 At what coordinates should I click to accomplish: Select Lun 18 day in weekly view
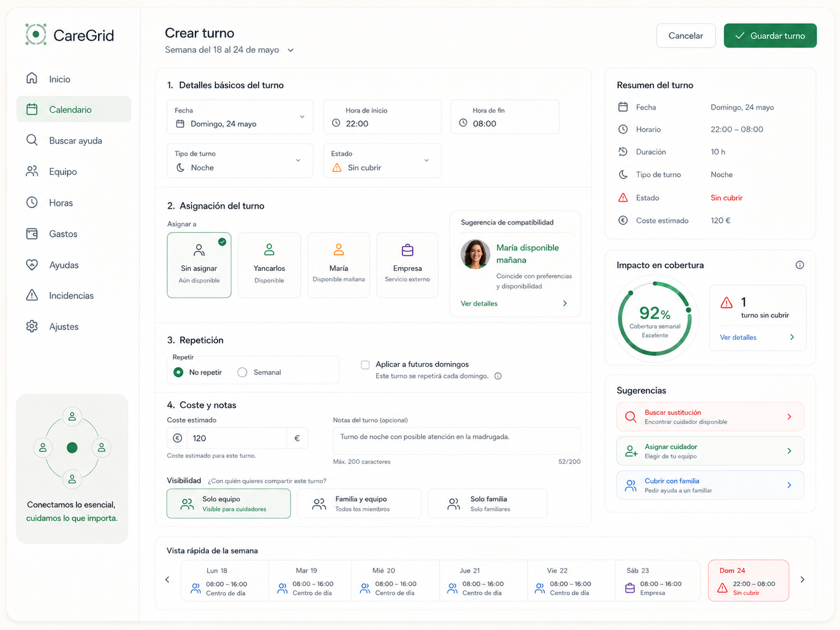pos(225,581)
